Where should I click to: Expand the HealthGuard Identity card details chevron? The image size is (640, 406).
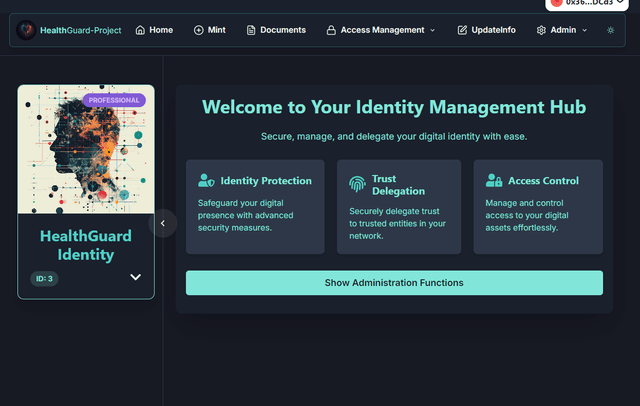pos(136,277)
